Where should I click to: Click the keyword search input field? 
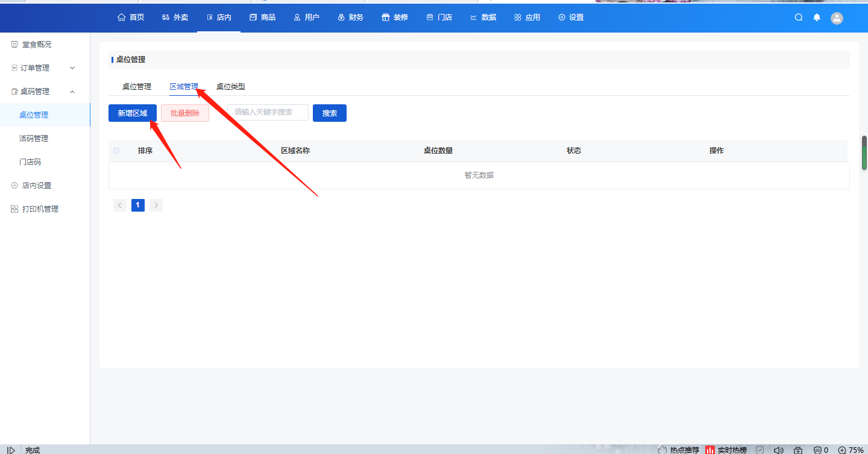pos(268,112)
